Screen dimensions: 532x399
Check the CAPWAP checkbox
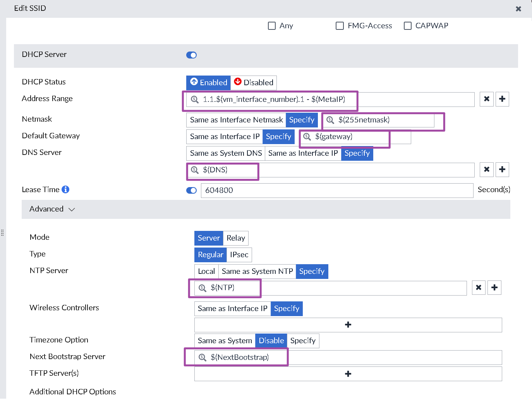click(x=407, y=26)
